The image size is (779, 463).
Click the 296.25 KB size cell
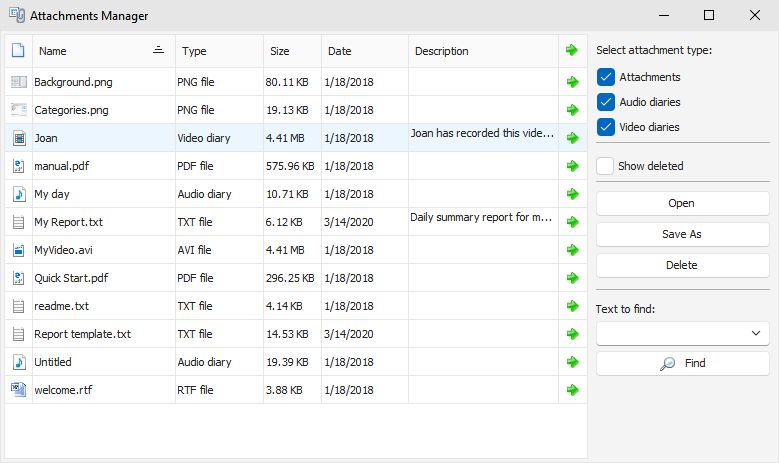point(290,278)
